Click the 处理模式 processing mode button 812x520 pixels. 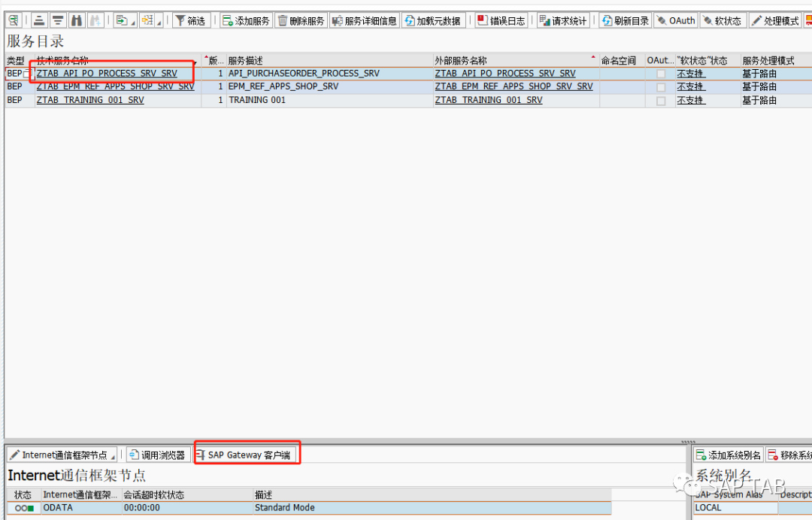[x=776, y=21]
